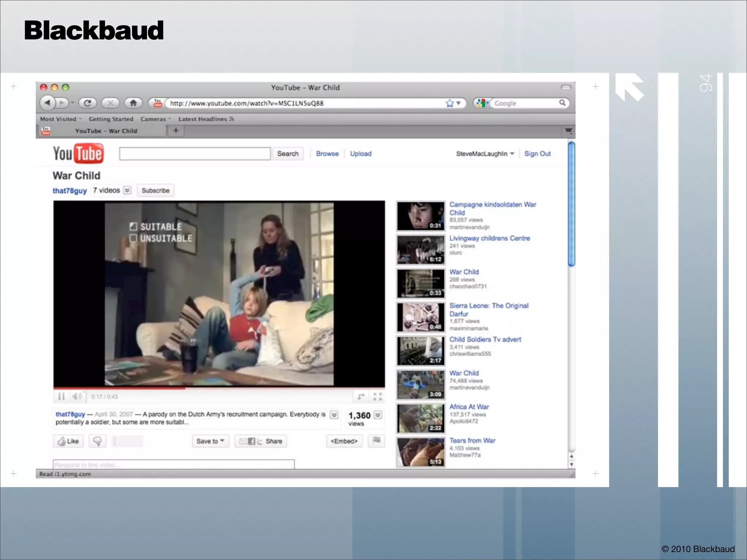Click the browser Forward arrow button
Image resolution: width=747 pixels, height=560 pixels.
click(x=62, y=103)
